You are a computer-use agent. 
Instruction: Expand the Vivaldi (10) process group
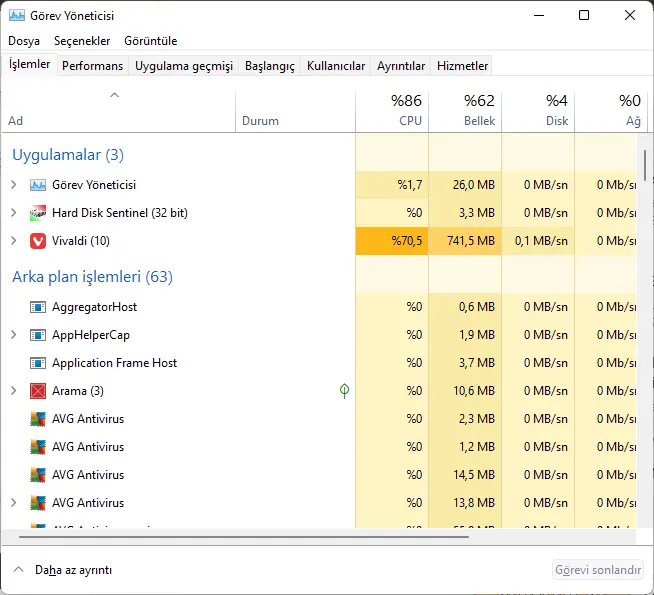click(x=14, y=241)
